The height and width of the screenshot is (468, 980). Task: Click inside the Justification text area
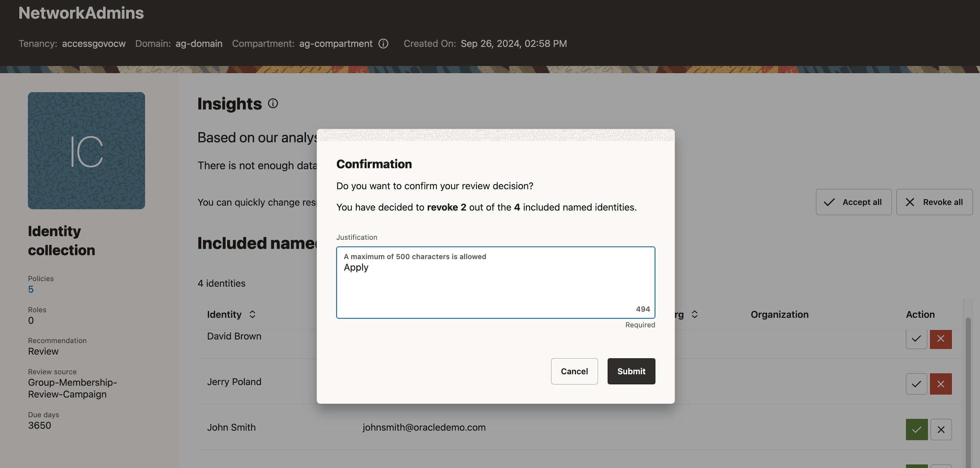point(495,283)
